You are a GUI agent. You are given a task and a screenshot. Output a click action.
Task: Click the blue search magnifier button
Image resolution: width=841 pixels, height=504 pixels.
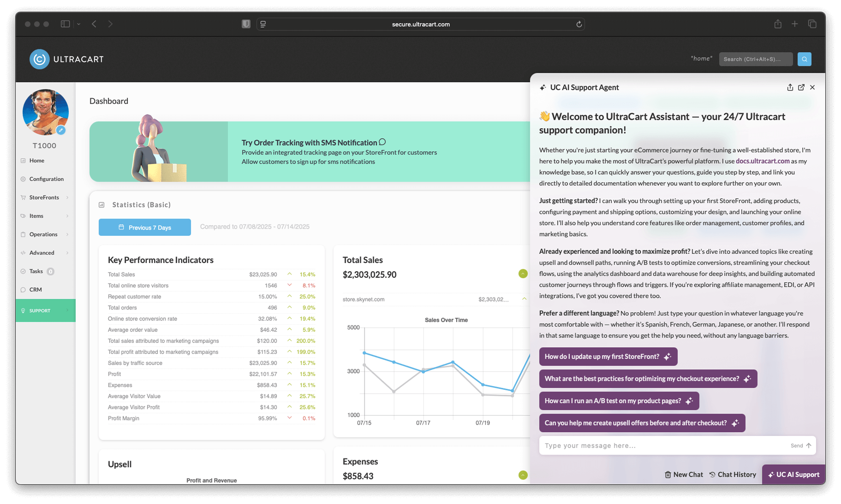(x=804, y=59)
